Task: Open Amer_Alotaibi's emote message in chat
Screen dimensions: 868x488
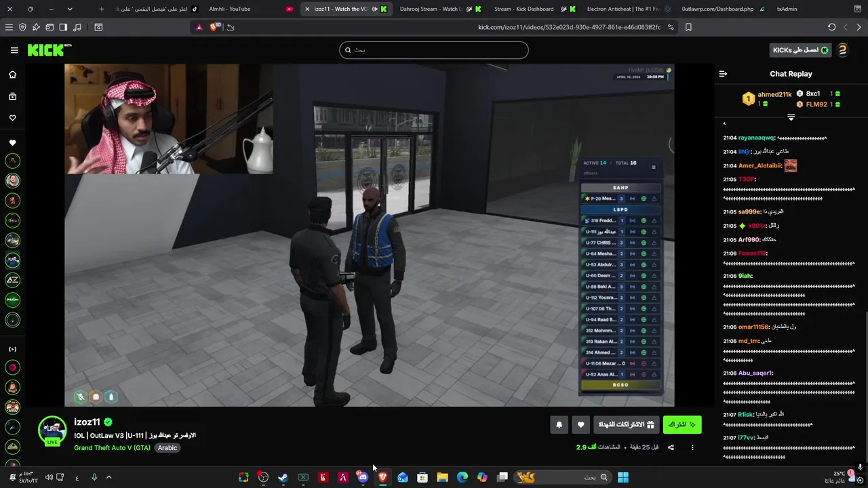Action: coord(790,165)
